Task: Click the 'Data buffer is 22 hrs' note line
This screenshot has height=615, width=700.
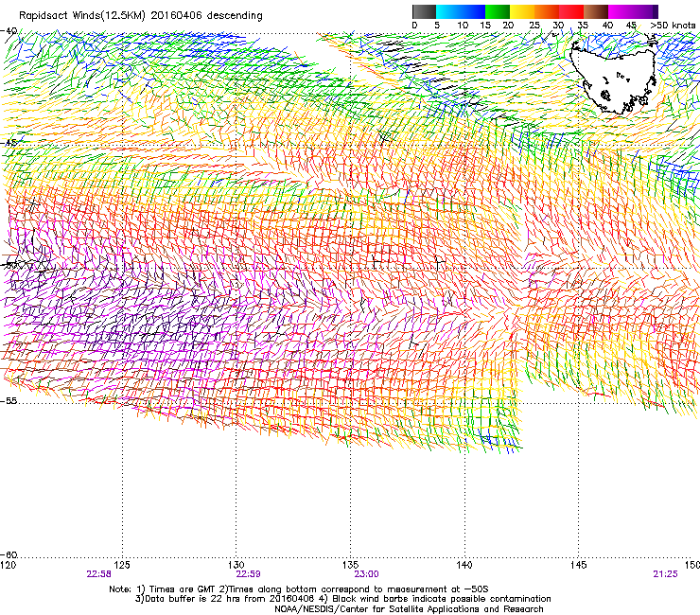Action: pos(342,599)
